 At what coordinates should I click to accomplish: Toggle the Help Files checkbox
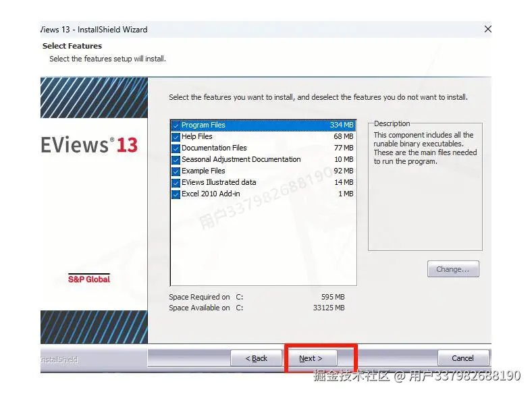(176, 137)
